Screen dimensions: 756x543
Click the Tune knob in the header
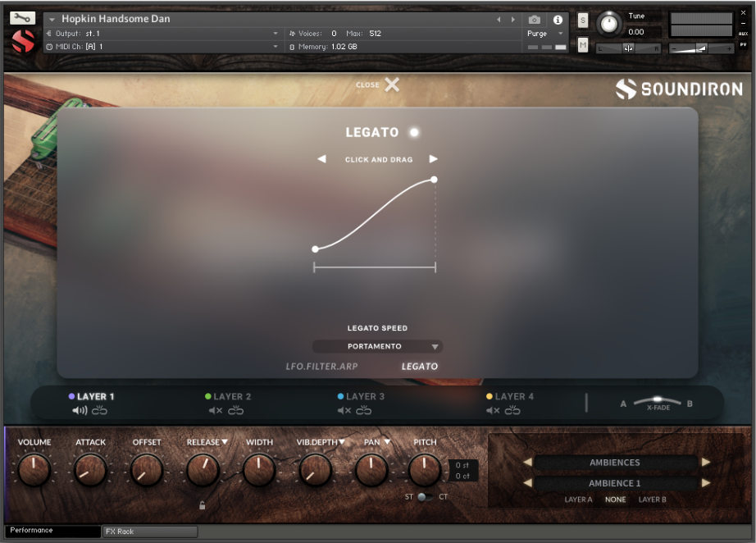click(x=608, y=24)
